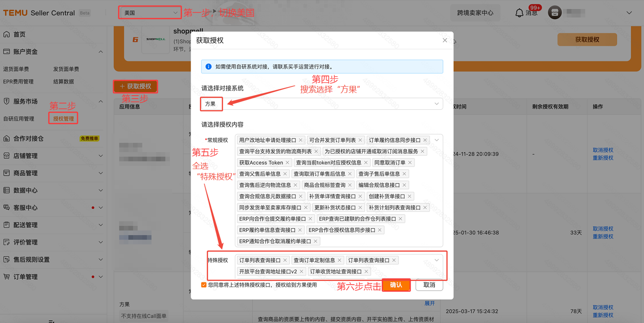Click the orange 确认 button

pyautogui.click(x=396, y=285)
